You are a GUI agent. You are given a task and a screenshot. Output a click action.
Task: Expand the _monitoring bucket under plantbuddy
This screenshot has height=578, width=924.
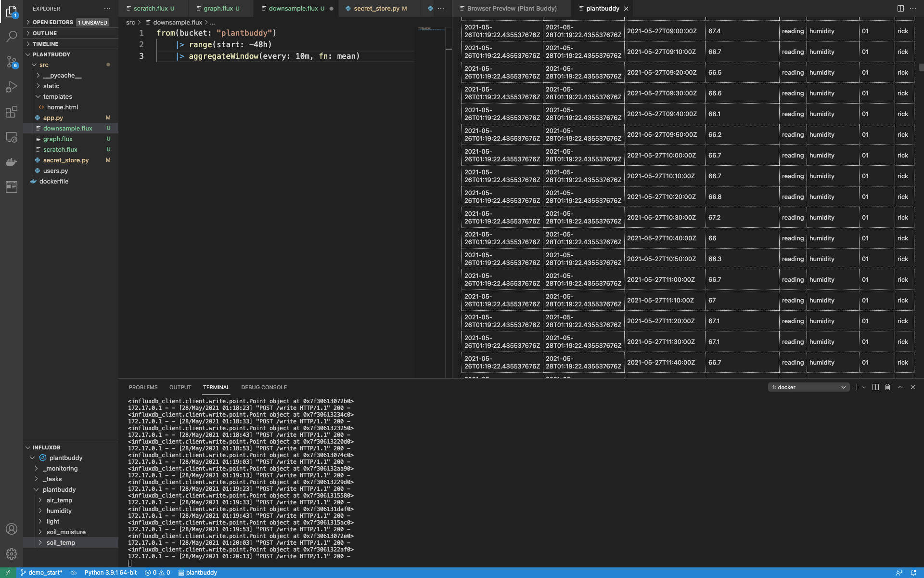click(60, 468)
